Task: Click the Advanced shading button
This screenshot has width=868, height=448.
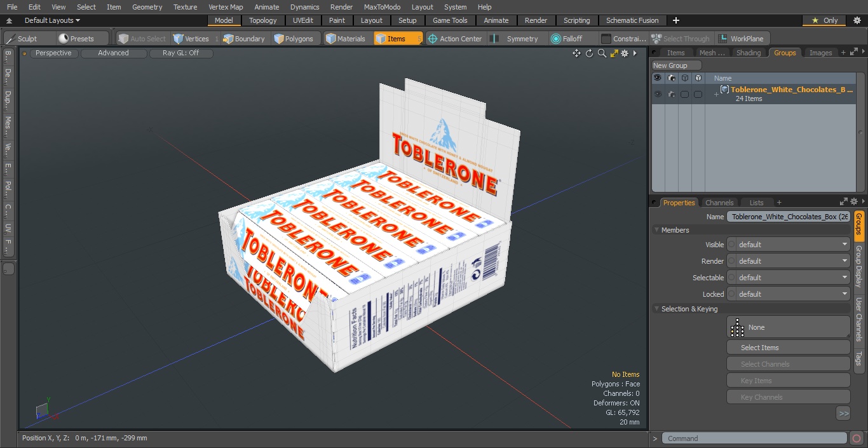Action: click(x=114, y=53)
